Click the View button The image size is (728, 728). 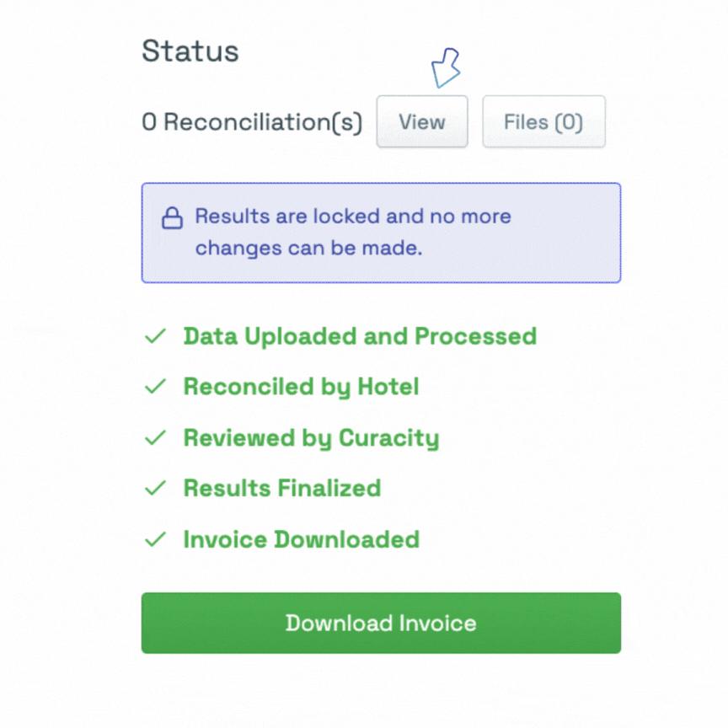click(x=422, y=121)
